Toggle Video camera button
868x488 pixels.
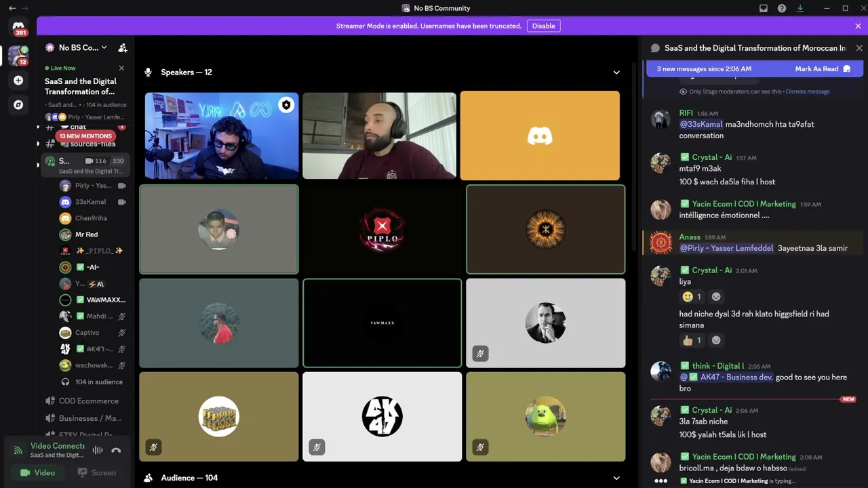38,472
